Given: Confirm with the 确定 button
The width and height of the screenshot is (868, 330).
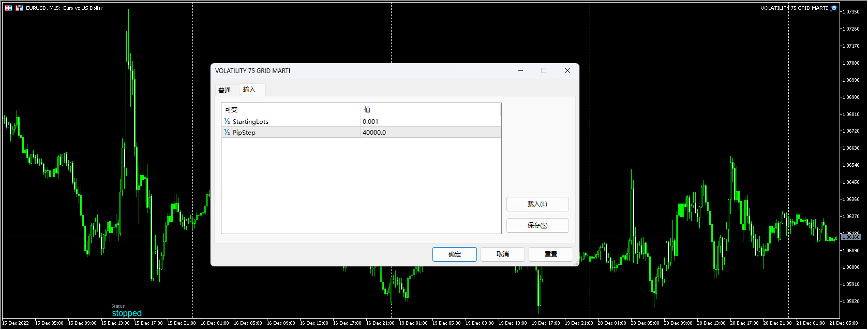Looking at the screenshot, I should point(455,254).
